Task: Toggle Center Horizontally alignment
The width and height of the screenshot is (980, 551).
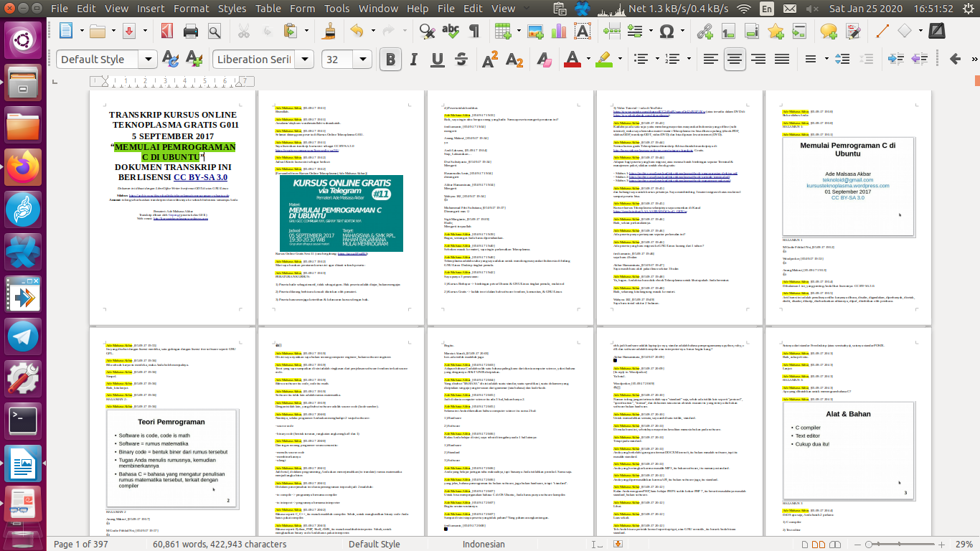Action: (x=734, y=59)
